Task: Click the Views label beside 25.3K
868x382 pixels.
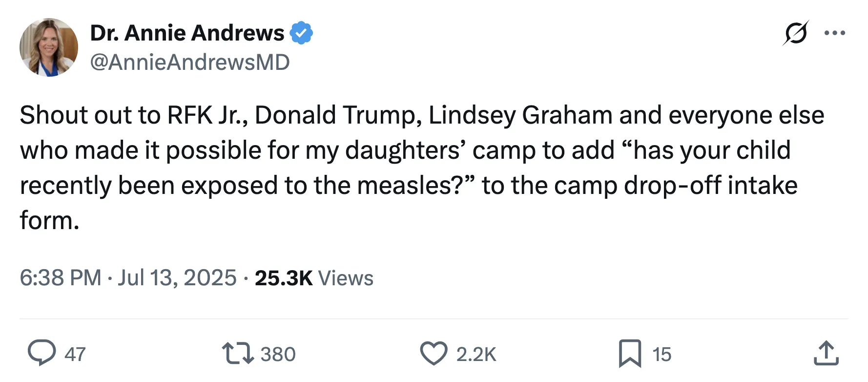Action: pos(346,278)
